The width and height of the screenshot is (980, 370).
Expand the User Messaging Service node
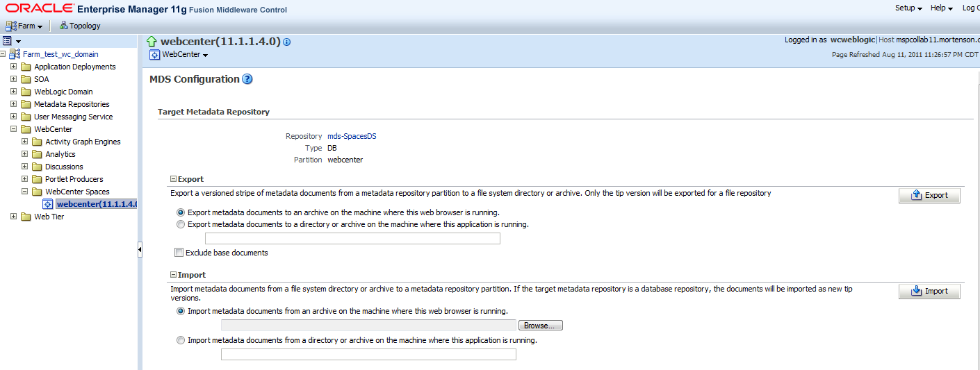tap(13, 117)
